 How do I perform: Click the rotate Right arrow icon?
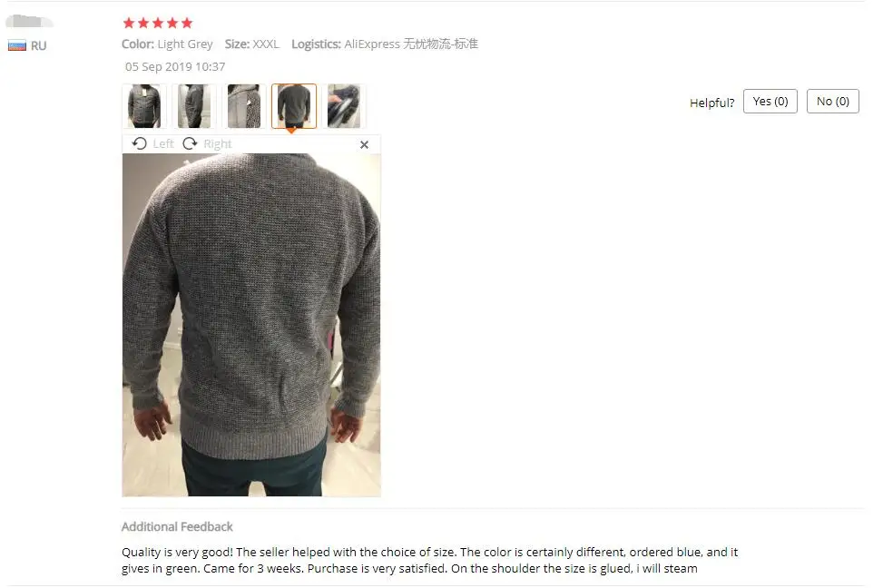coord(190,144)
